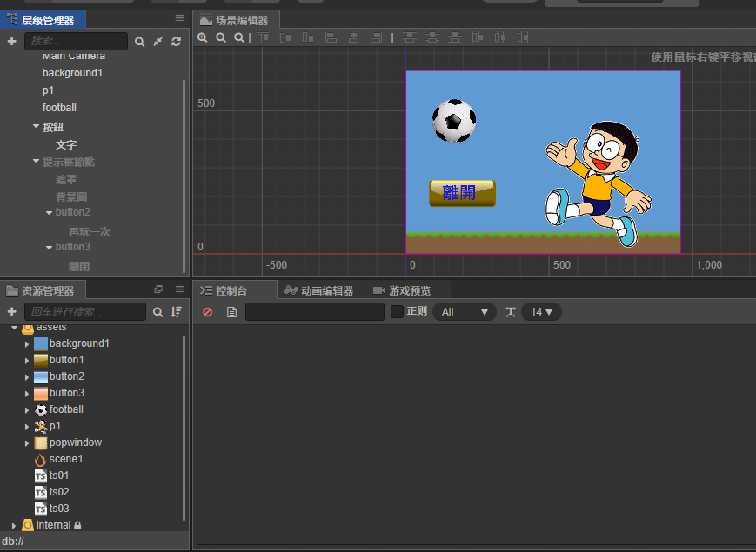Viewport: 756px width, 552px height.
Task: Collapse the 提示框節點 node
Action: [x=36, y=161]
